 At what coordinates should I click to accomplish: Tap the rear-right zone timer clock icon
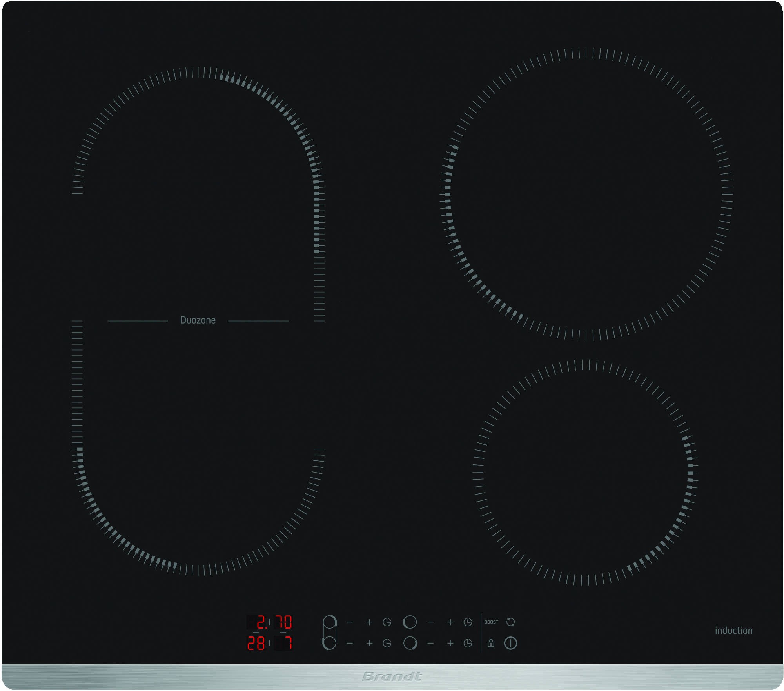468,622
